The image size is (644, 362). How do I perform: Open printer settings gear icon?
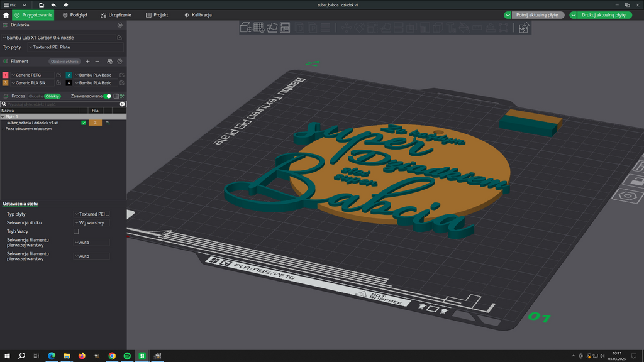click(x=120, y=25)
